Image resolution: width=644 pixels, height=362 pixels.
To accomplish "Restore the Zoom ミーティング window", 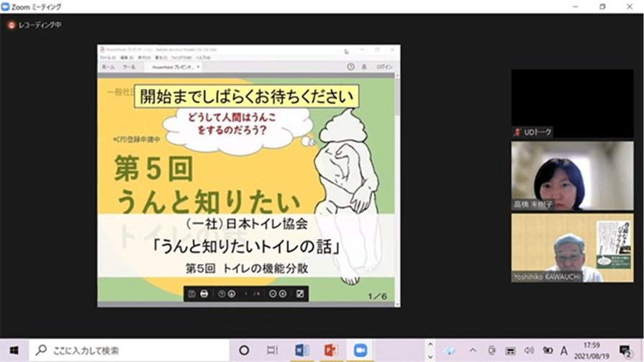I will (x=602, y=6).
